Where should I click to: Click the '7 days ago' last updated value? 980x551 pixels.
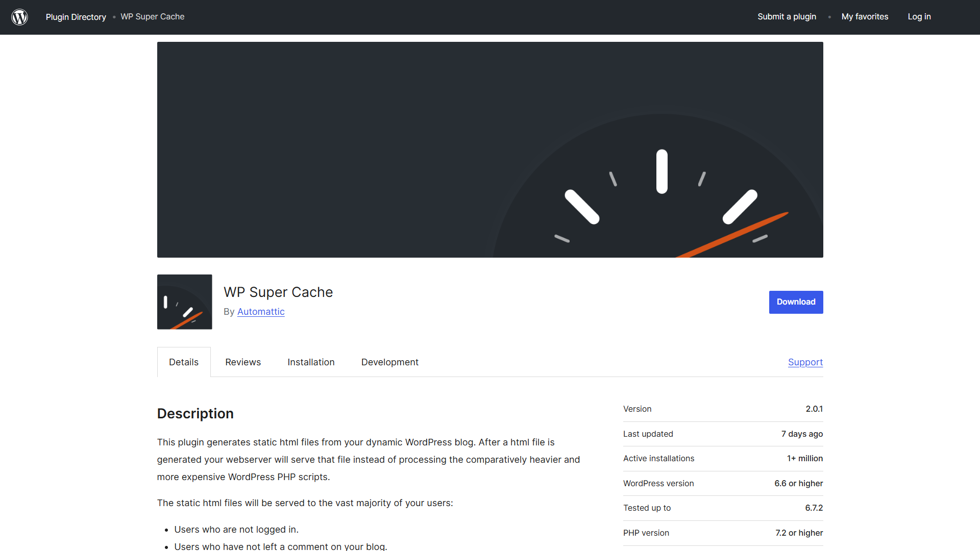[x=802, y=434]
